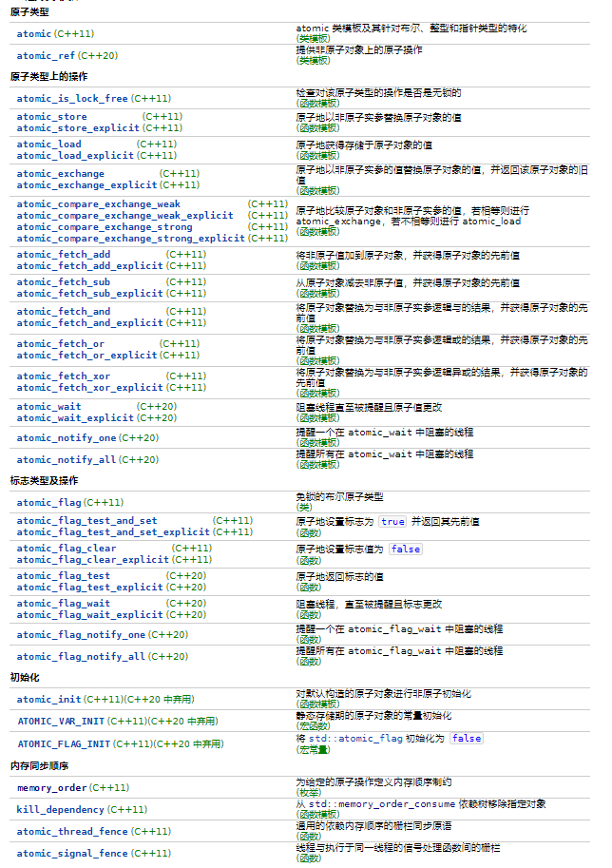Open the atomic_flag_wait link

click(x=63, y=604)
